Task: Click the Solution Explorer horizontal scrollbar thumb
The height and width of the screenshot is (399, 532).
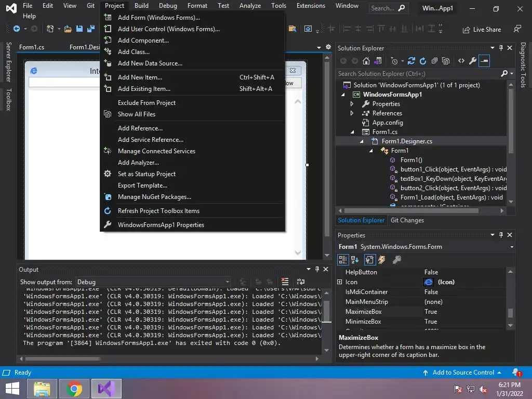Action: click(x=411, y=211)
